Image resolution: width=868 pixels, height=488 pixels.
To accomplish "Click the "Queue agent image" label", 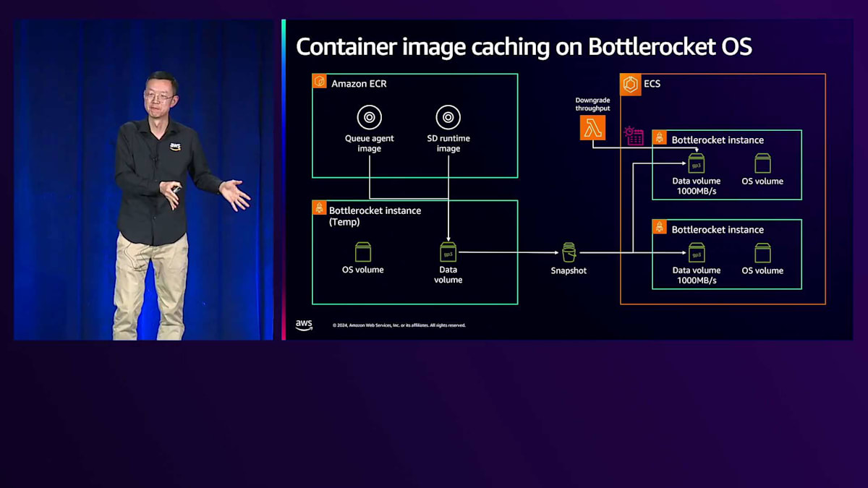I will point(369,143).
